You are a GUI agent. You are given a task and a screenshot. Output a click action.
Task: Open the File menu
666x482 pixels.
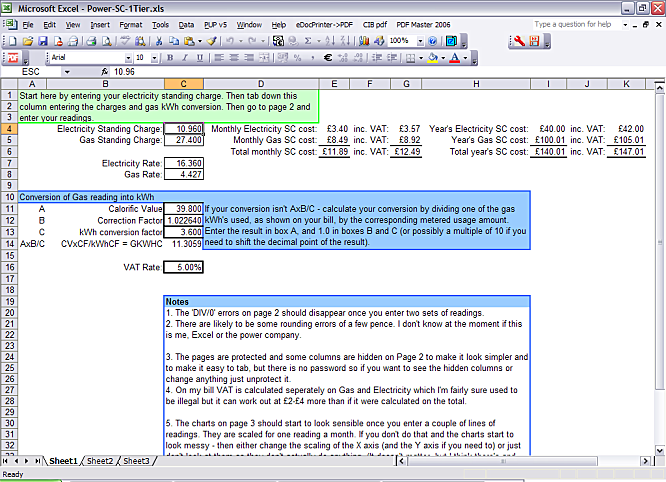coord(28,25)
